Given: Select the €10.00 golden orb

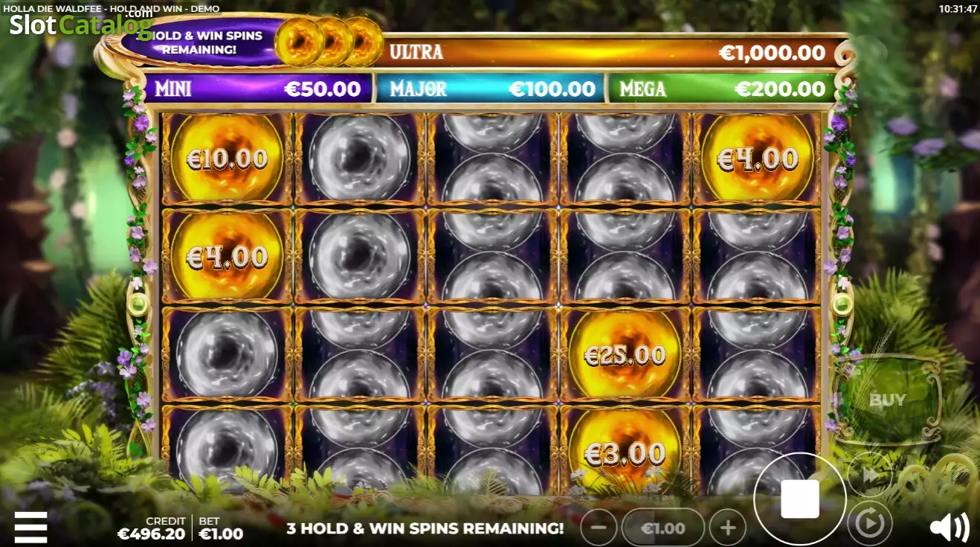Looking at the screenshot, I should (226, 159).
